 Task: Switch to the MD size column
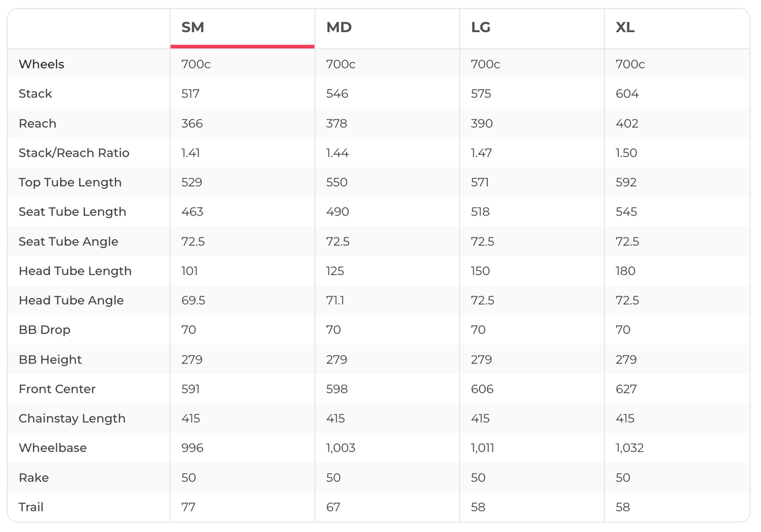(339, 28)
